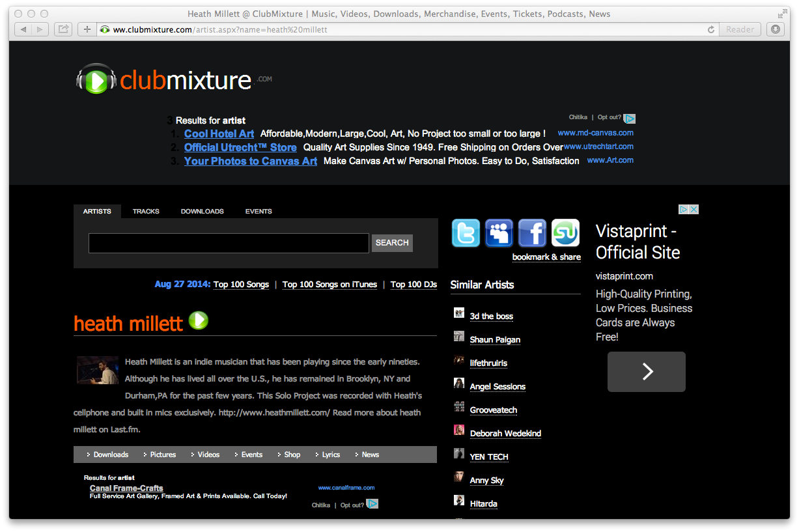Open the Canal Frame-Crafts ad link

(x=126, y=488)
